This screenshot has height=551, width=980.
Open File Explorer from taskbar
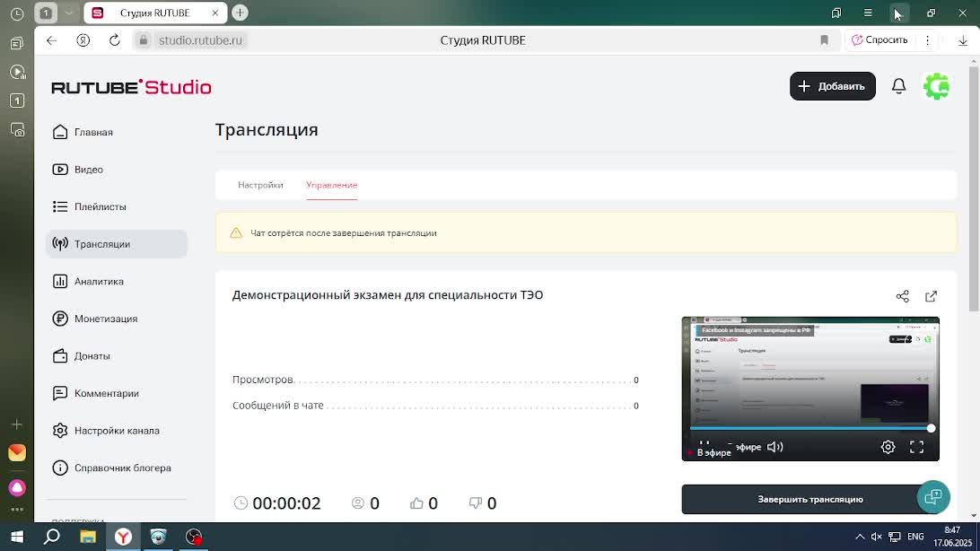tap(88, 537)
